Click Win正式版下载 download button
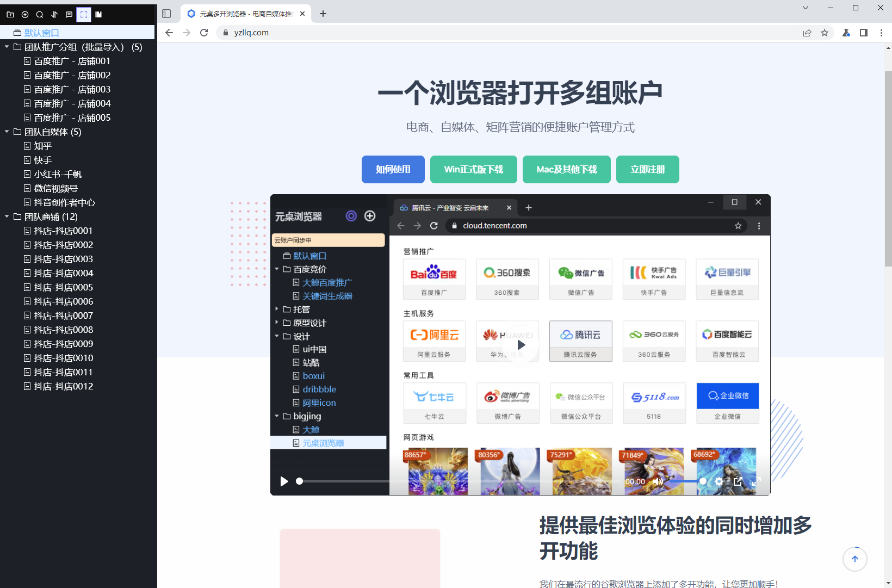 (474, 169)
